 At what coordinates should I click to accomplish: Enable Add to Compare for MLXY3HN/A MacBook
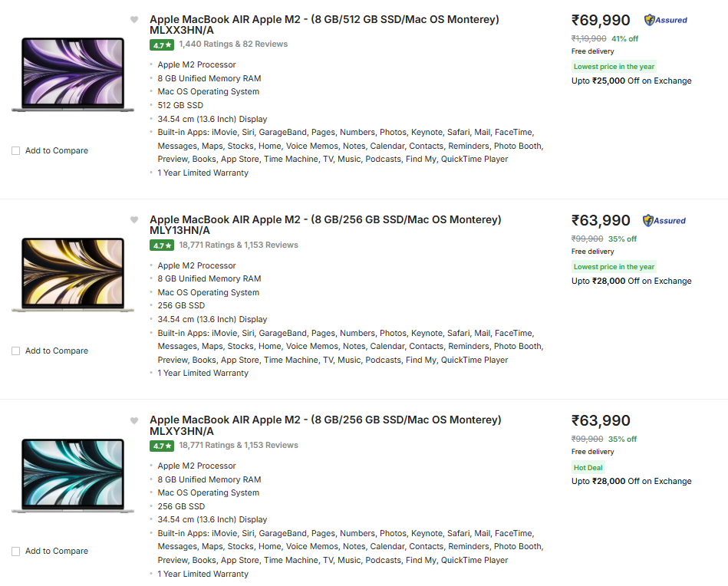click(x=16, y=551)
